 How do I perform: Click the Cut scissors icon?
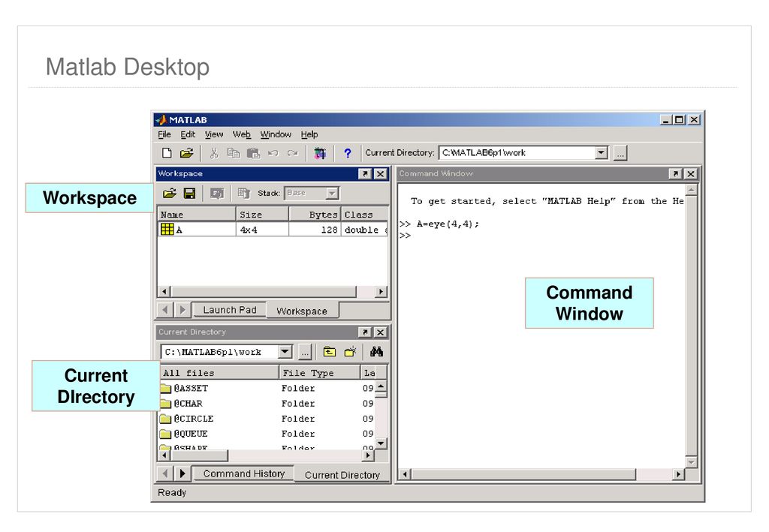pos(214,153)
